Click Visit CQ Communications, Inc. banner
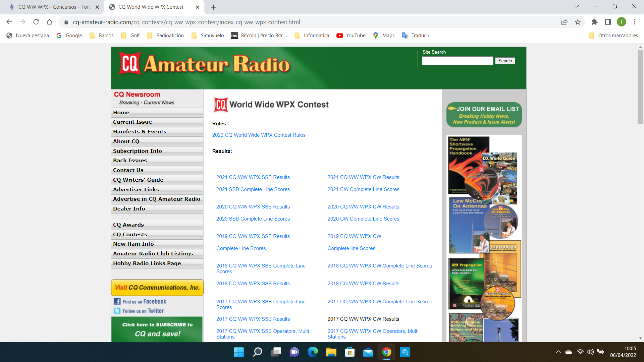644x362 pixels. (x=157, y=288)
